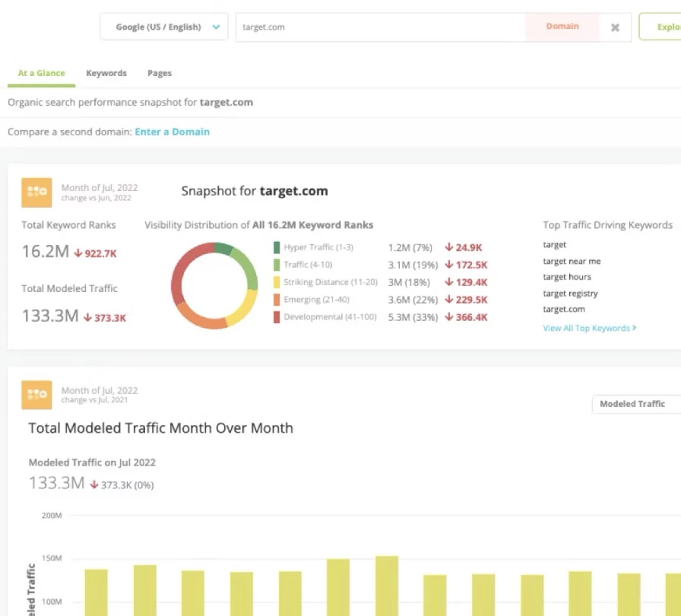
Task: Click the Striking Distance (11-20) legend label
Action: pos(331,282)
